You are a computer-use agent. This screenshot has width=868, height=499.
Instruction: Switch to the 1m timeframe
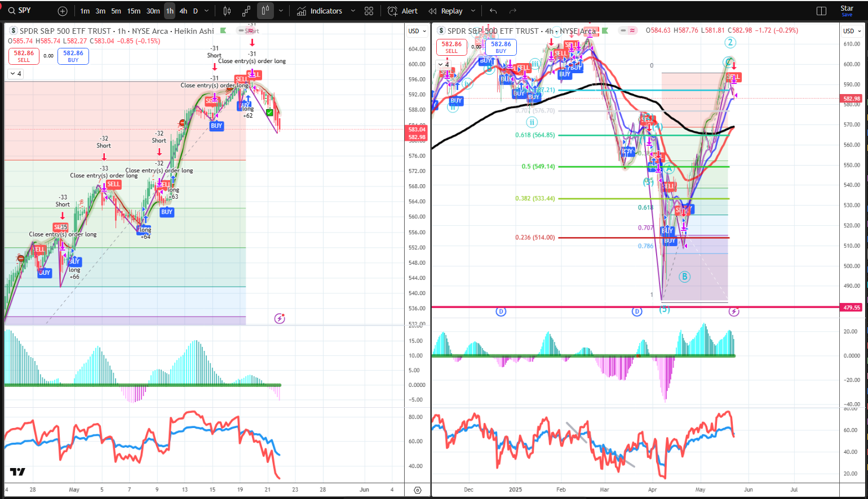click(85, 11)
